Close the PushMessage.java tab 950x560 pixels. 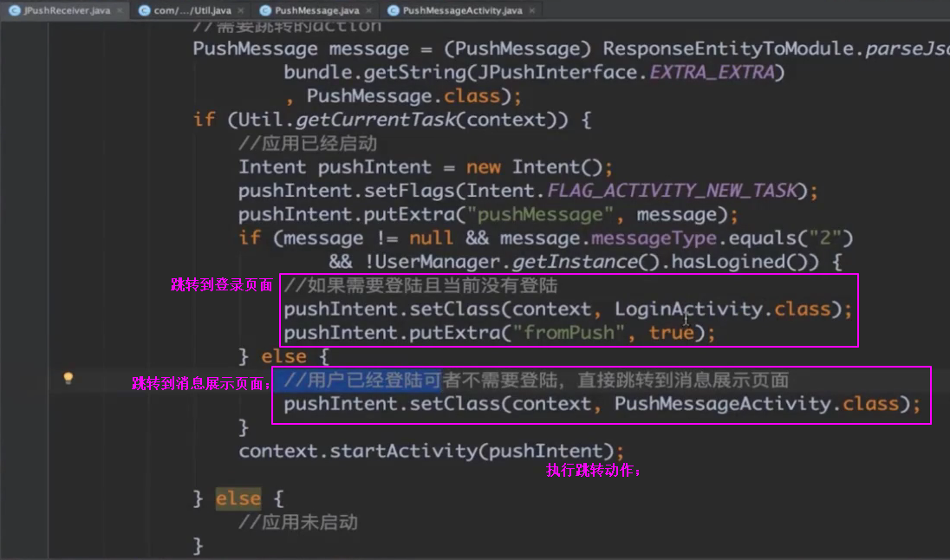368,10
